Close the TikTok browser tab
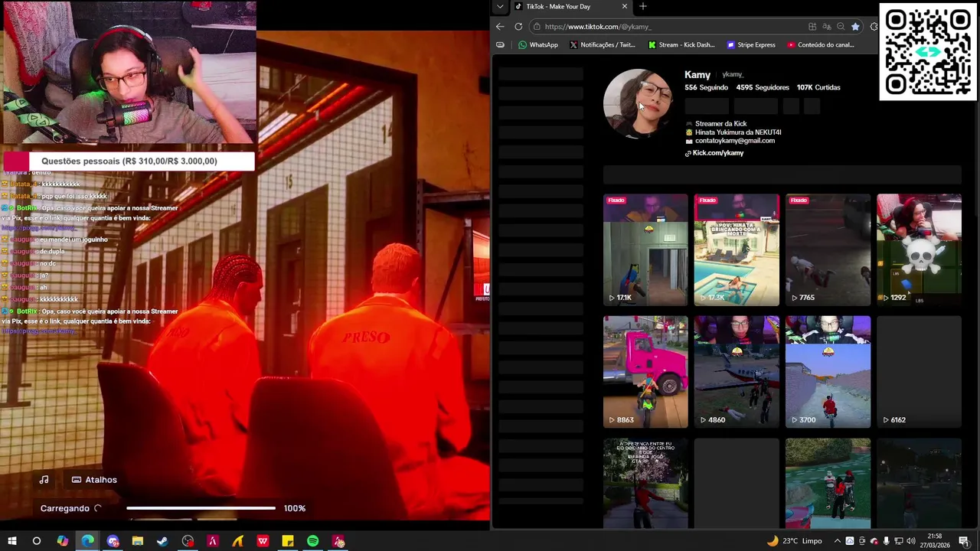The height and width of the screenshot is (551, 980). [624, 6]
